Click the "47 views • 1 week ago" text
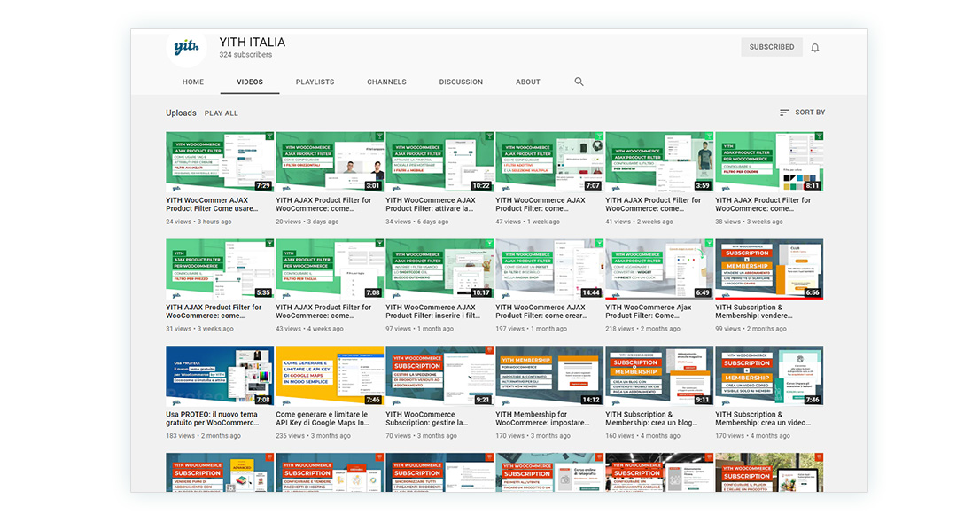980x530 pixels. 528,222
